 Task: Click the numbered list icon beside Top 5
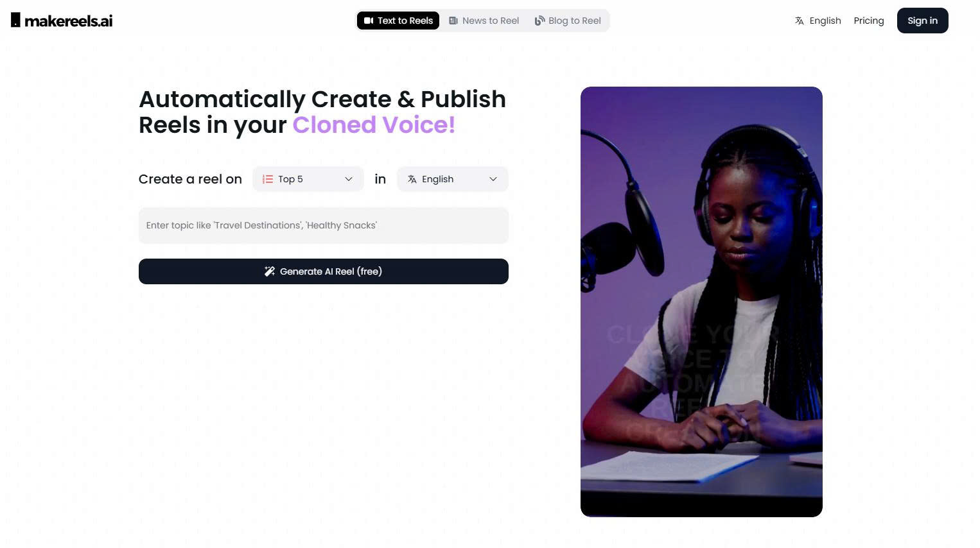pyautogui.click(x=268, y=179)
